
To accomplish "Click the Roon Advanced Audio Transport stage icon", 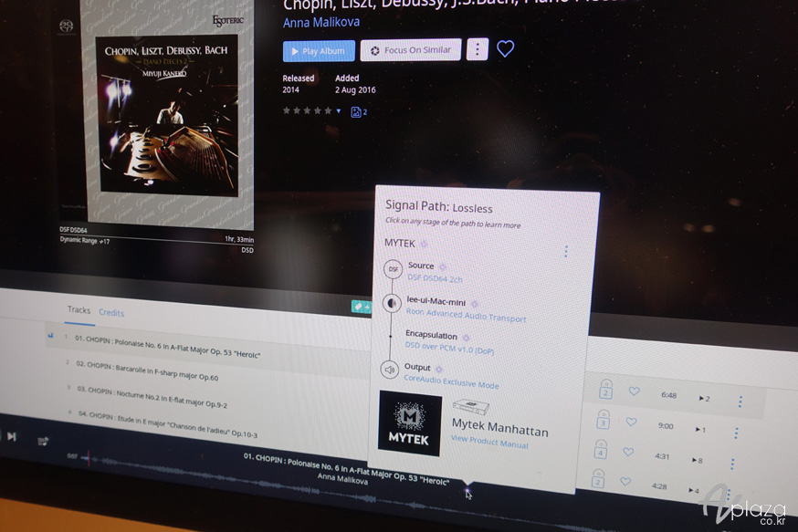I will click(392, 304).
